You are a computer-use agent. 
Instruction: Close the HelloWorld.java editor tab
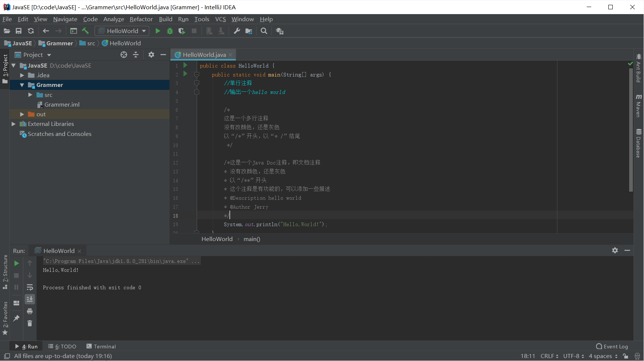point(231,55)
